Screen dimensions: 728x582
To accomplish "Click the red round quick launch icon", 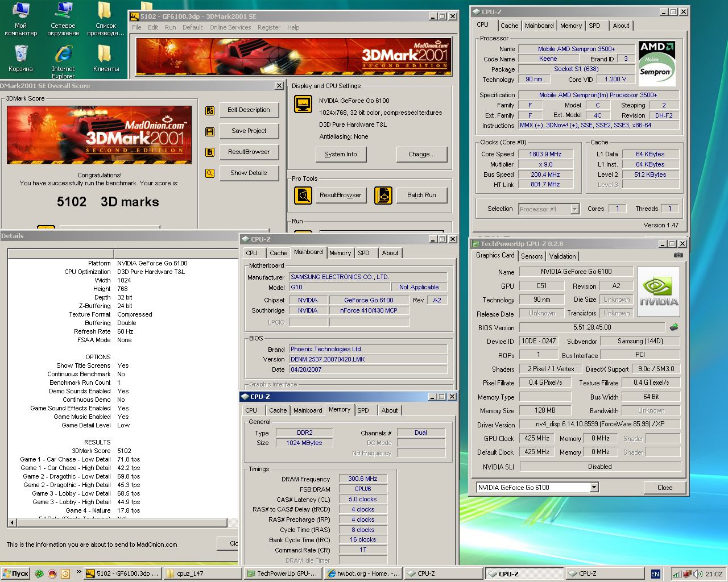I will click(52, 573).
